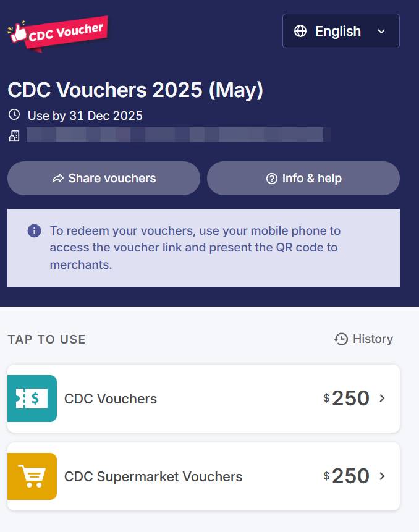The height and width of the screenshot is (532, 419).
Task: Click the clock icon beside Use by date
Action: [x=14, y=115]
